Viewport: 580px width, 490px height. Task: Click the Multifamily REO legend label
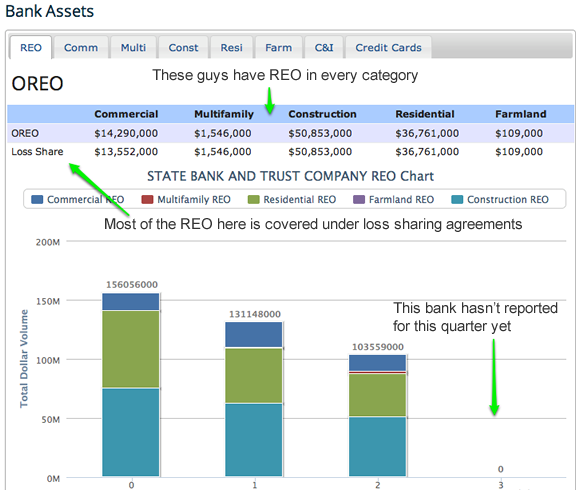(194, 200)
